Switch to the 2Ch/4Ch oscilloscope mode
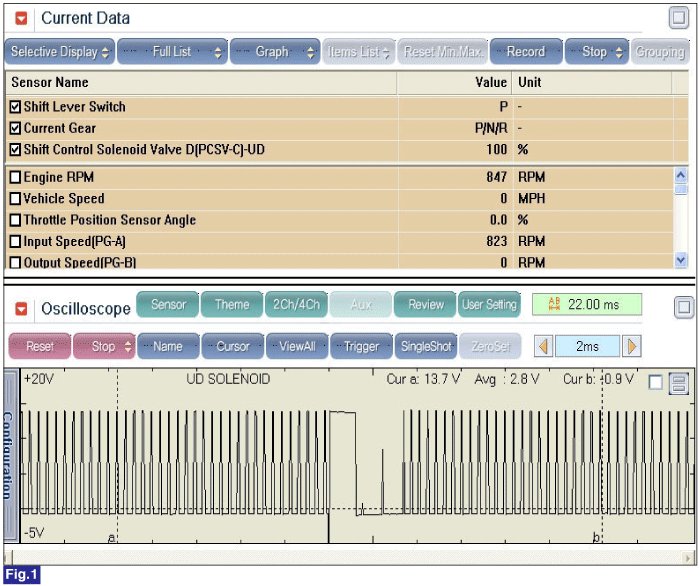 tap(296, 305)
